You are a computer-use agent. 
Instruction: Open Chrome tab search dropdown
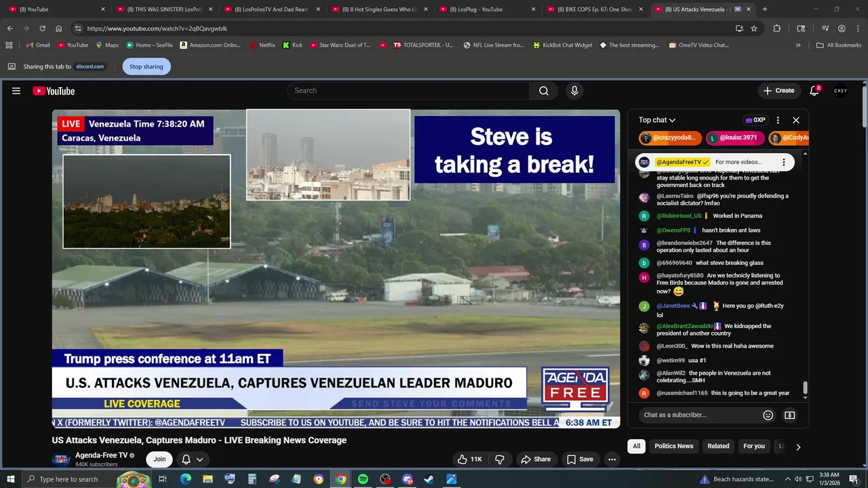[x=801, y=28]
